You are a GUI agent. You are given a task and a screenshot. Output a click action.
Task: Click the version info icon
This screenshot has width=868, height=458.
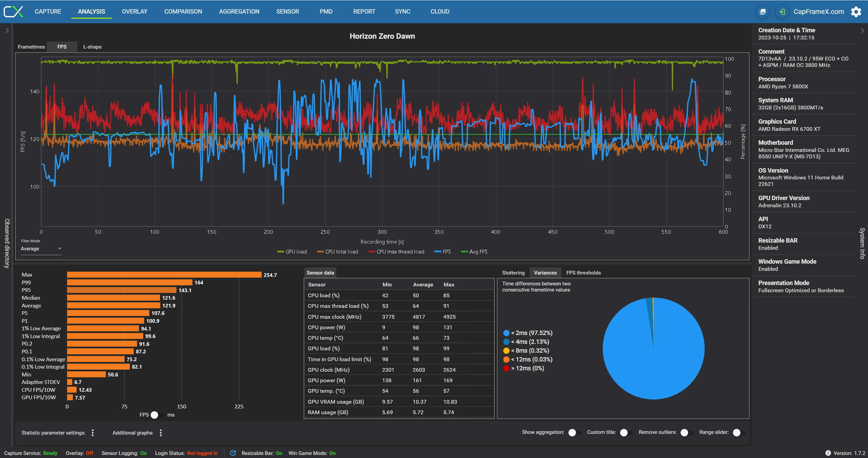pos(828,453)
